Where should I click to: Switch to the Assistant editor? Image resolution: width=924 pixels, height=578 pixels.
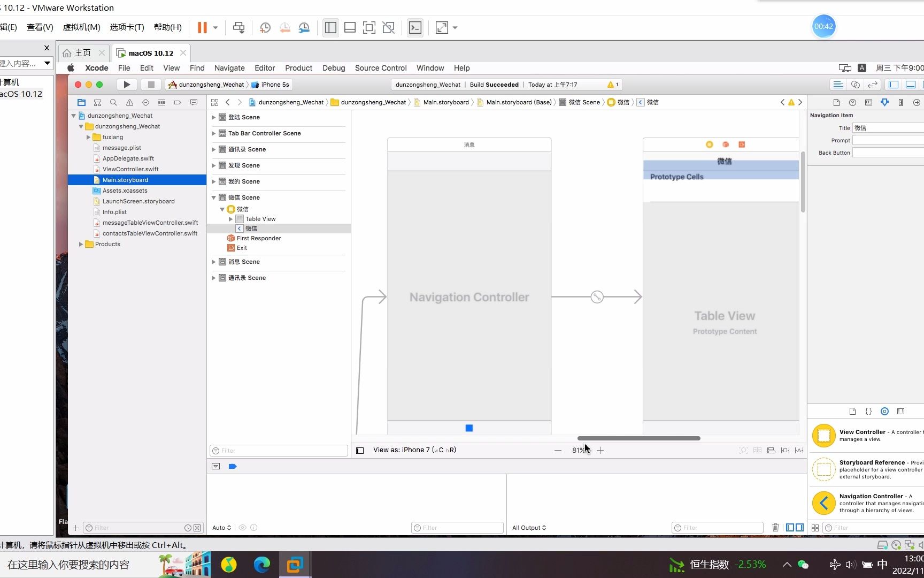point(855,85)
